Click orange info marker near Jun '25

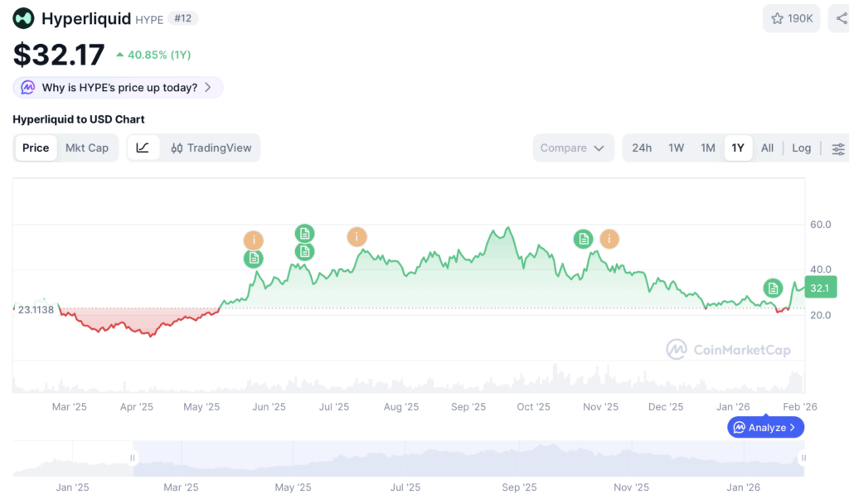point(254,240)
